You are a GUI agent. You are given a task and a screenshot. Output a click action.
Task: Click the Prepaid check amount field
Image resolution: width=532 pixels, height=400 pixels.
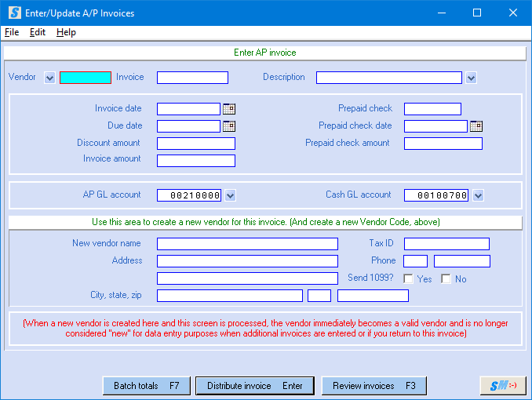point(443,144)
